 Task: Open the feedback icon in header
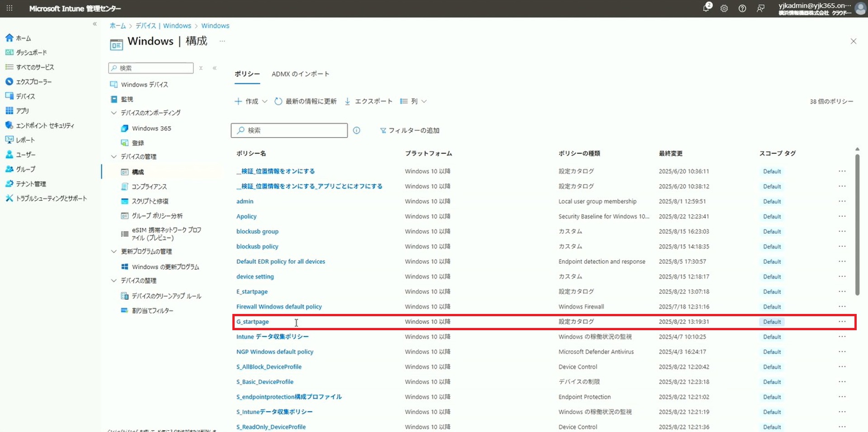(760, 8)
